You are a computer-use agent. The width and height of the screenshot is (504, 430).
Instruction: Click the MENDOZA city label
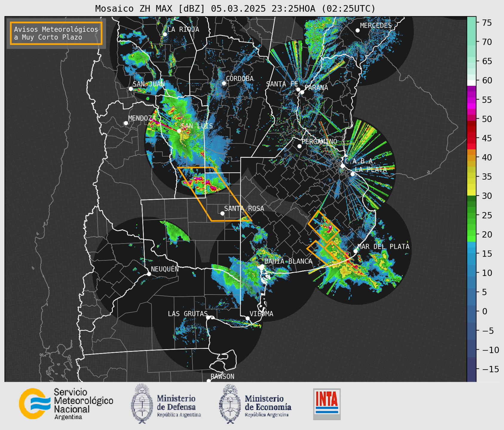(142, 118)
